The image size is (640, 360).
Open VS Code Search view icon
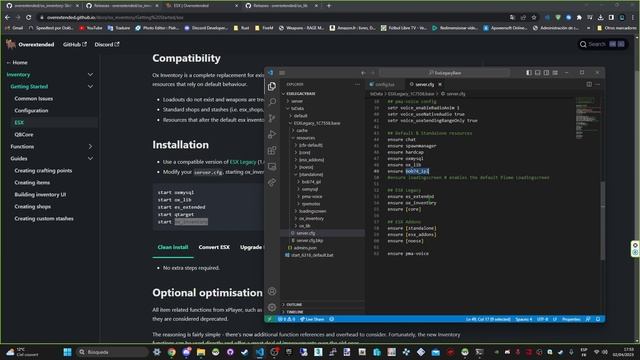pyautogui.click(x=272, y=102)
